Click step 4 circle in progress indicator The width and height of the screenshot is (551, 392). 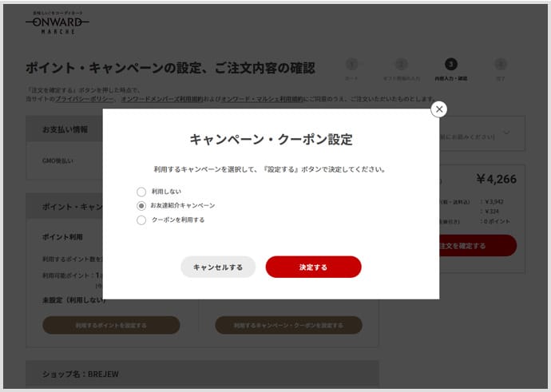click(501, 65)
